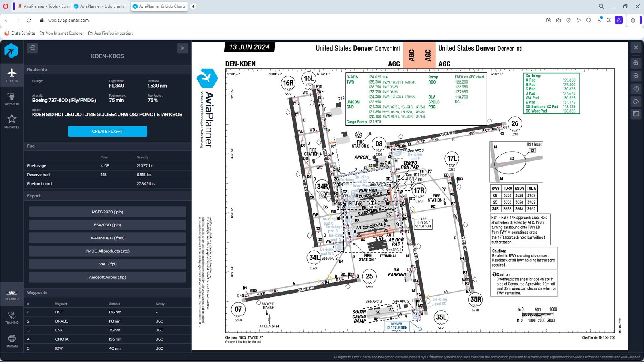The width and height of the screenshot is (644, 362).
Task: Click the Fuel on board 27.842 lbs row
Action: [107, 184]
